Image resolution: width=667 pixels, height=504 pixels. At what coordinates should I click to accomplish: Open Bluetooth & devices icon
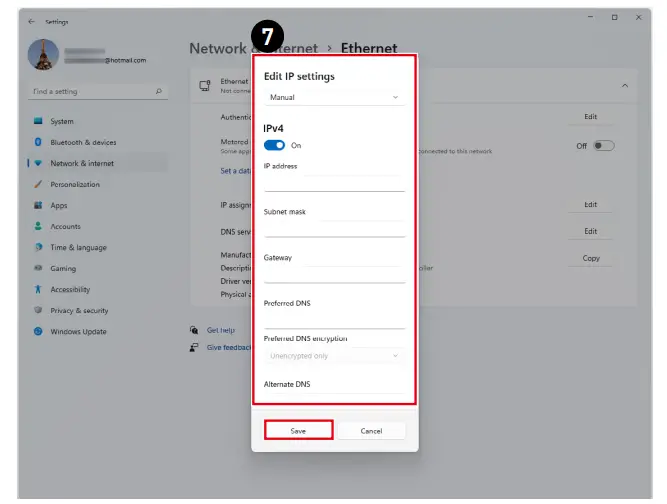pos(38,142)
